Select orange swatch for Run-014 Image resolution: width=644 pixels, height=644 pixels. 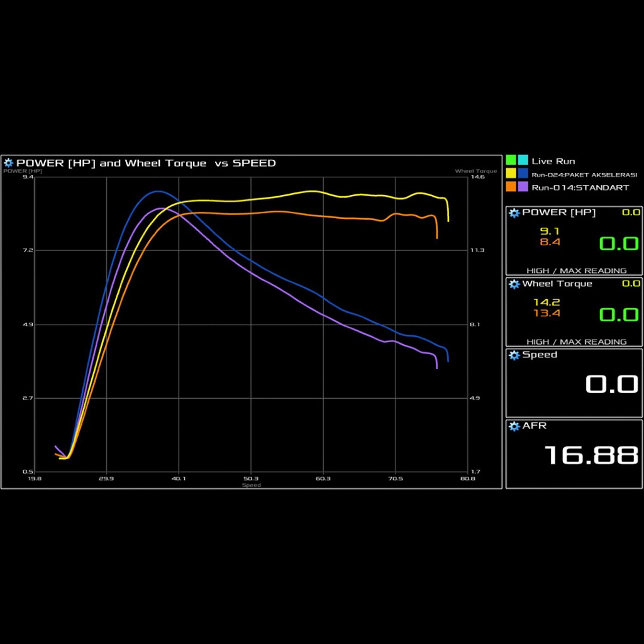pyautogui.click(x=511, y=187)
